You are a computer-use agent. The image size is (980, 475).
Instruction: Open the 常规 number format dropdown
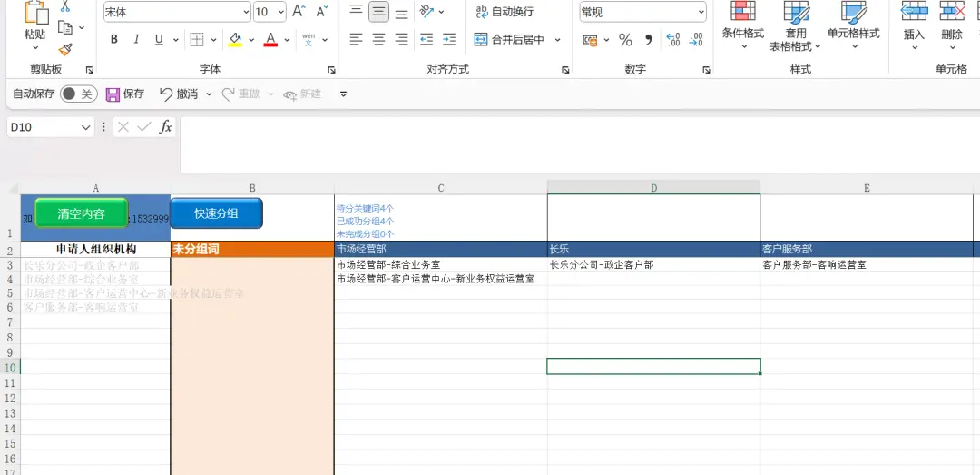701,11
